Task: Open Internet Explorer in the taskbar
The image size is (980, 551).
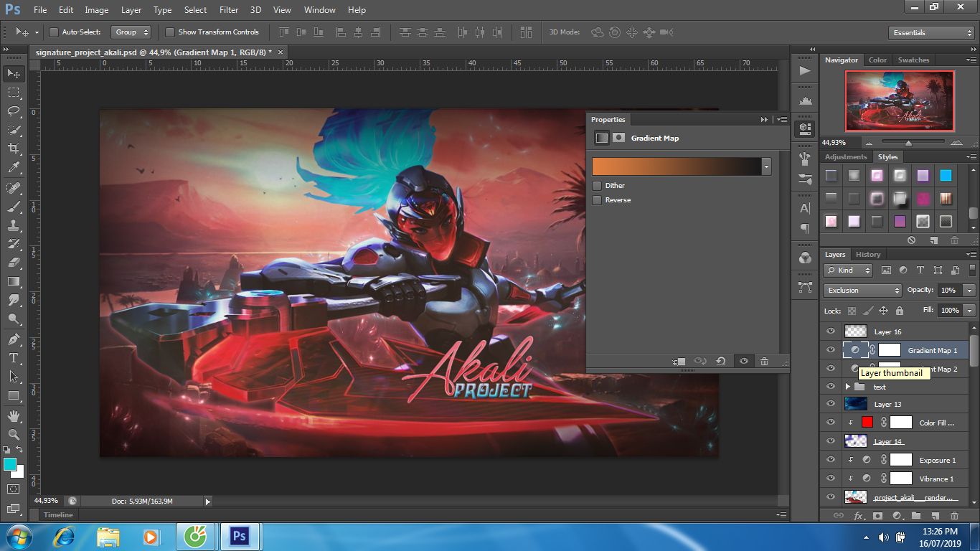Action: pyautogui.click(x=65, y=537)
